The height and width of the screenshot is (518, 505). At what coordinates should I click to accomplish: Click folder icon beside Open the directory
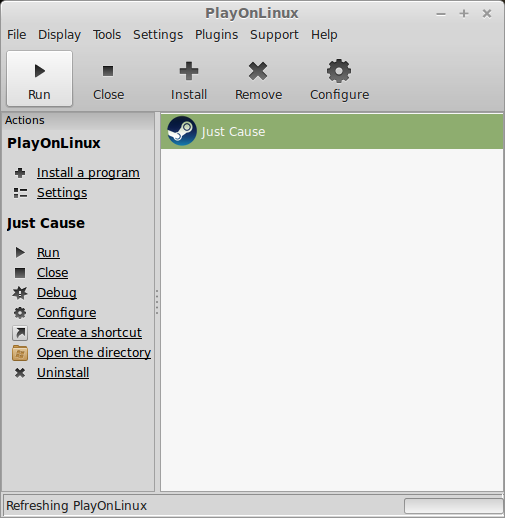click(20, 353)
